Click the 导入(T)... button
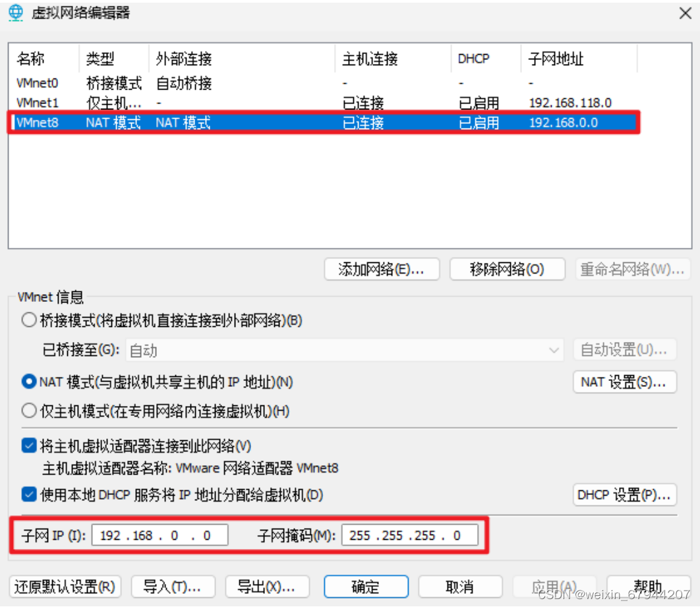This screenshot has height=607, width=700. pyautogui.click(x=173, y=587)
